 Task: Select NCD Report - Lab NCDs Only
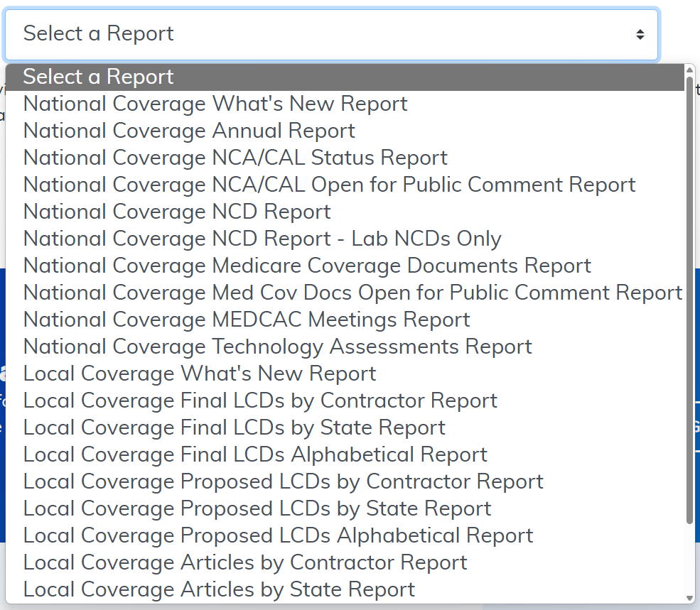262,239
